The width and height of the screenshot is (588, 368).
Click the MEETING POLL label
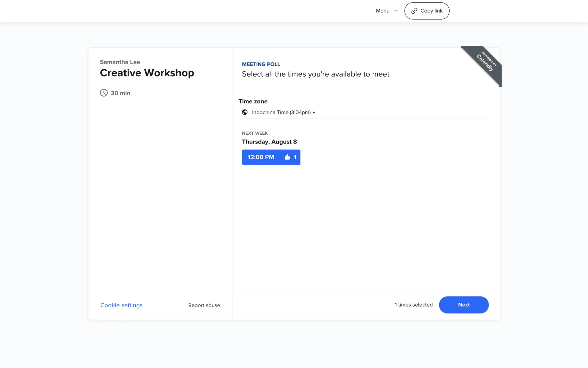pos(261,64)
